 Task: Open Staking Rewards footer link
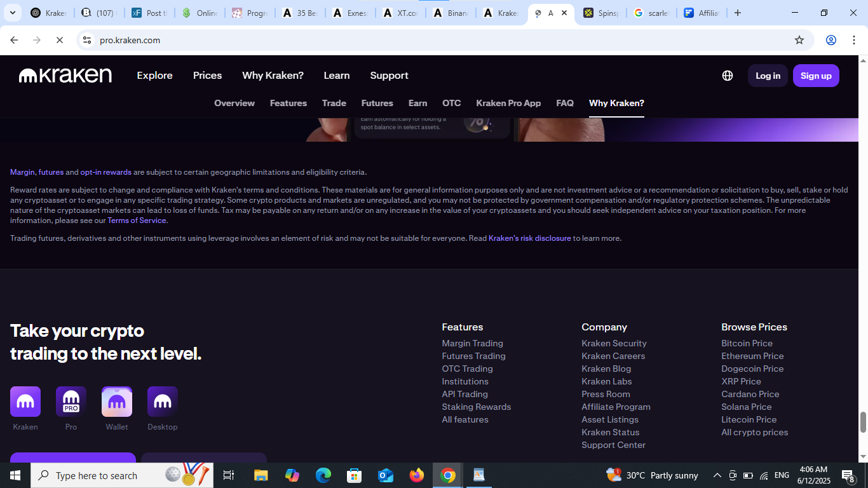pos(477,407)
